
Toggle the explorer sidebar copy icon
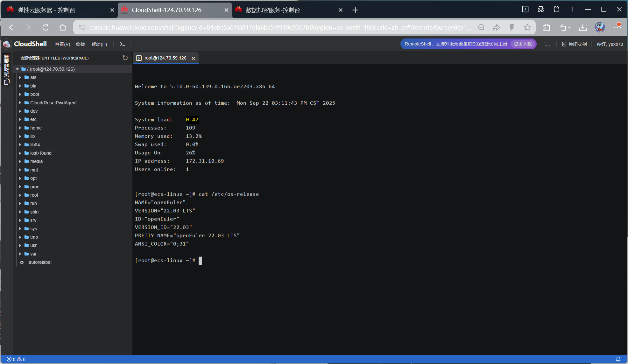tap(7, 82)
